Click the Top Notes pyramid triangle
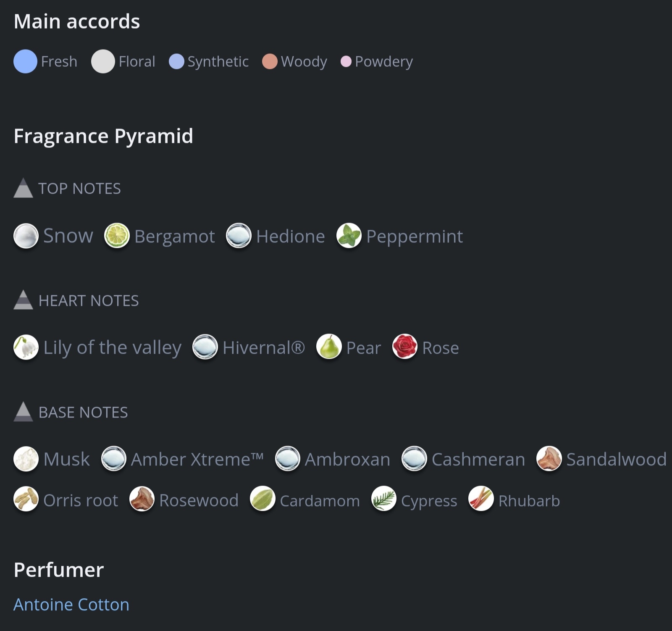Screen dimensions: 672x631 click(x=24, y=188)
